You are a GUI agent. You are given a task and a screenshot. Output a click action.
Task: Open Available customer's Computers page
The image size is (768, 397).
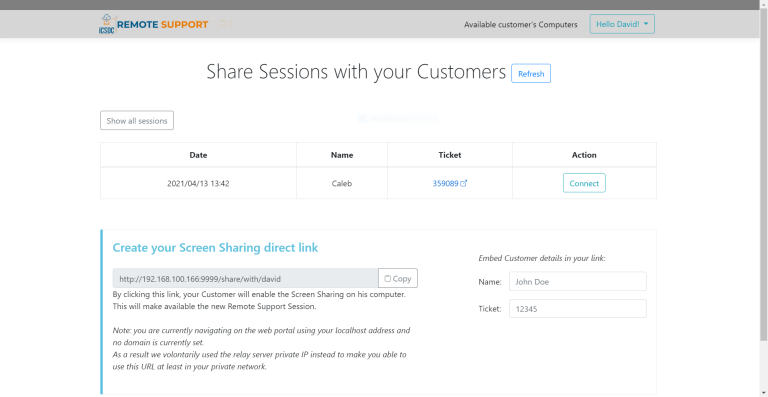(x=521, y=24)
